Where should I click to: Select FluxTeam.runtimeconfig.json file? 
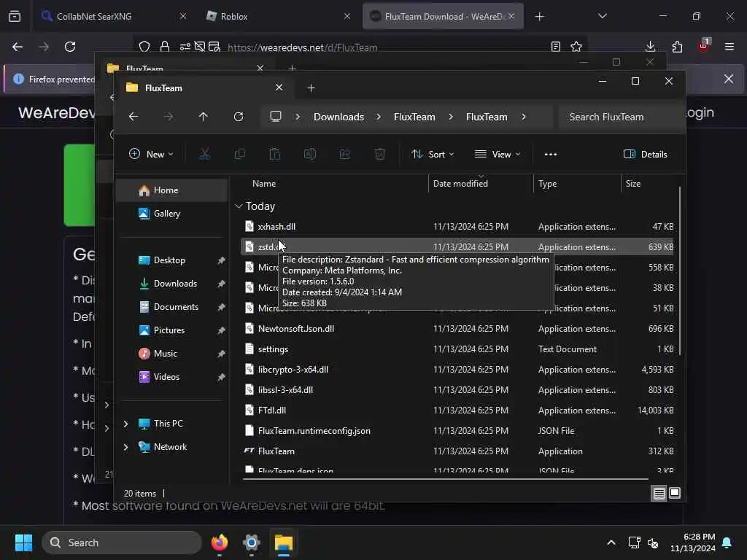click(x=457, y=431)
